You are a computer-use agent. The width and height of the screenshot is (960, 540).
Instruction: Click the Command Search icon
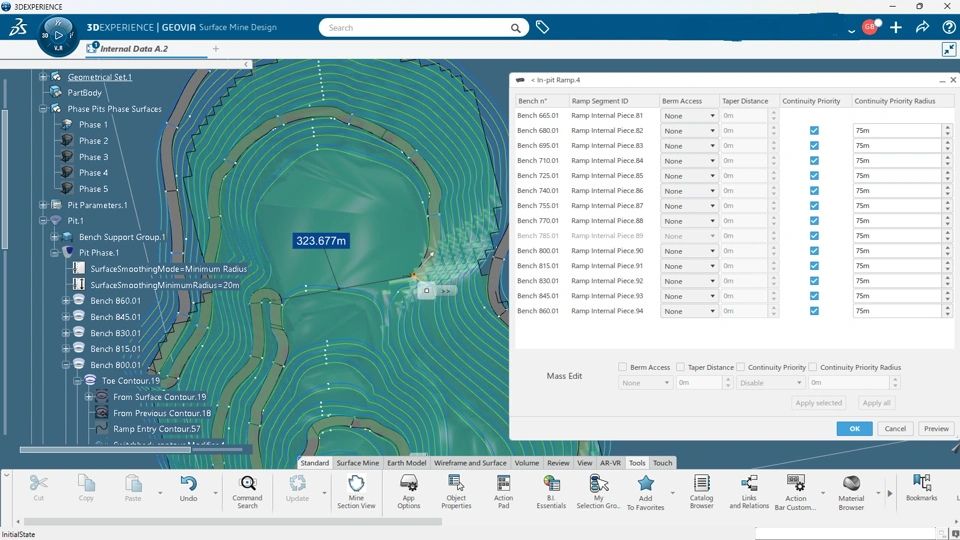pos(247,488)
